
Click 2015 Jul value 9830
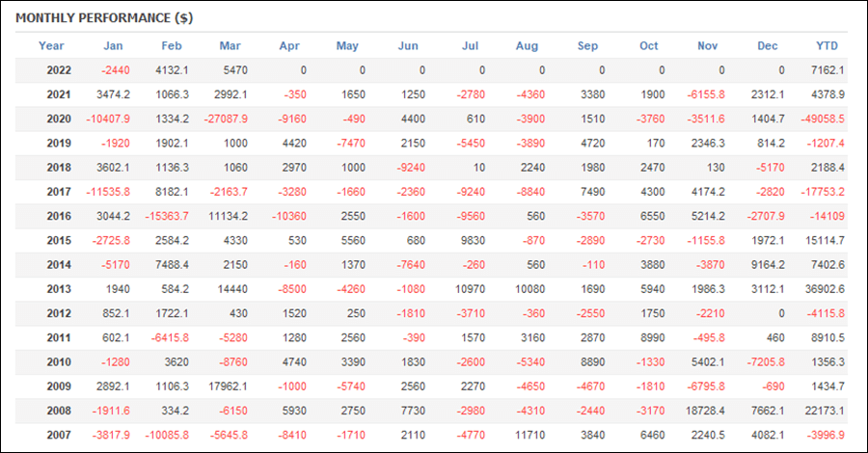point(473,241)
